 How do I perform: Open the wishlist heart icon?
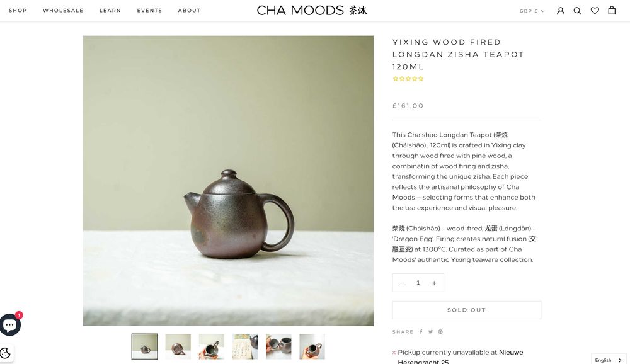coord(595,11)
